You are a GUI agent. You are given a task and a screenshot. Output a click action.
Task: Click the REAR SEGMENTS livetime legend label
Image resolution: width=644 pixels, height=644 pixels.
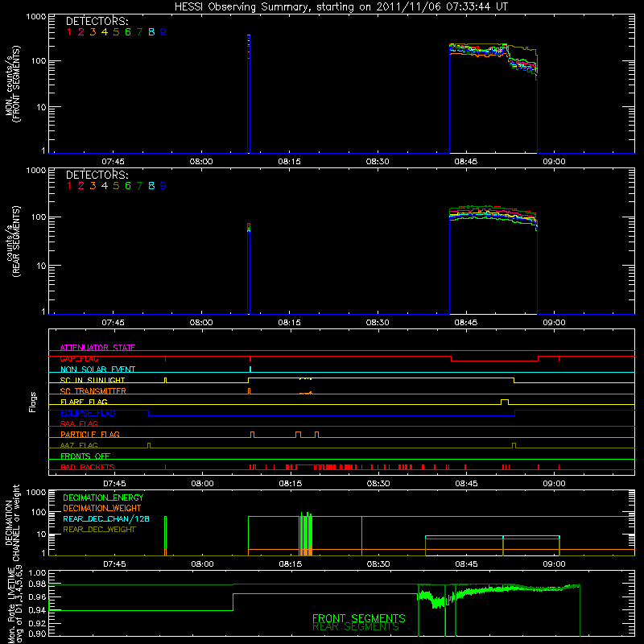click(356, 627)
